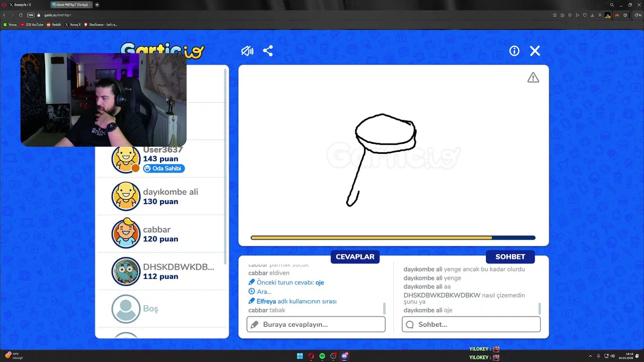Click 'dayıkombe ali oje' chat message
The height and width of the screenshot is (362, 644).
[x=428, y=310]
